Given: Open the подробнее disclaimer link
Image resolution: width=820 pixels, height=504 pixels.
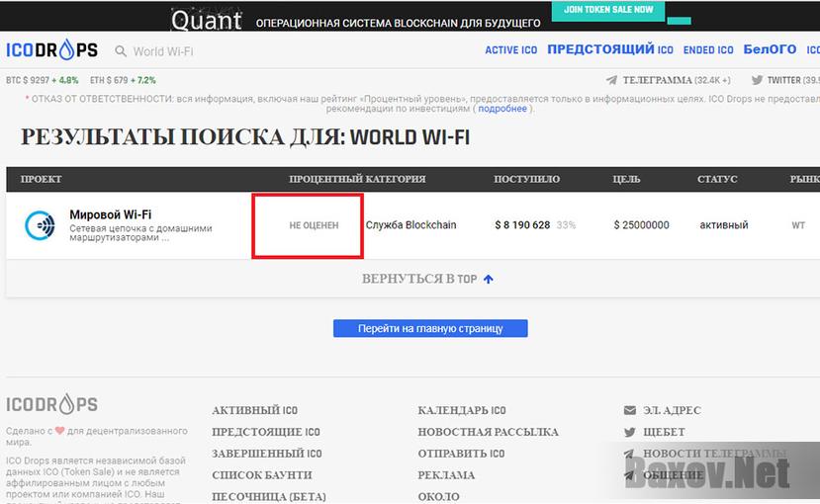Looking at the screenshot, I should click(502, 109).
